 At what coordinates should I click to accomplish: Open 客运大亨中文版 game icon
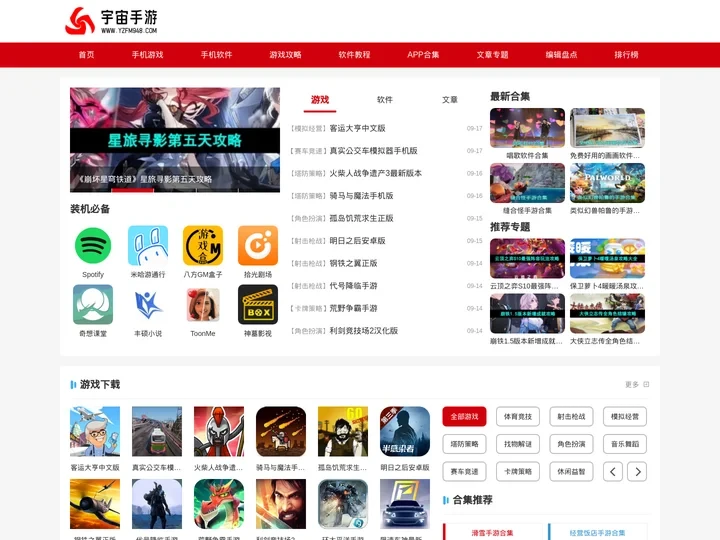pyautogui.click(x=95, y=431)
